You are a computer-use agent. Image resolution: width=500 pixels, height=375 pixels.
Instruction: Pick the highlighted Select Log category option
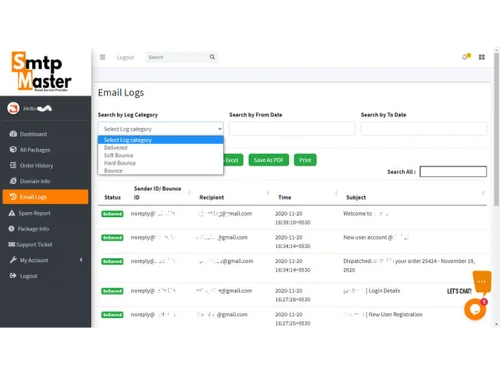point(160,140)
